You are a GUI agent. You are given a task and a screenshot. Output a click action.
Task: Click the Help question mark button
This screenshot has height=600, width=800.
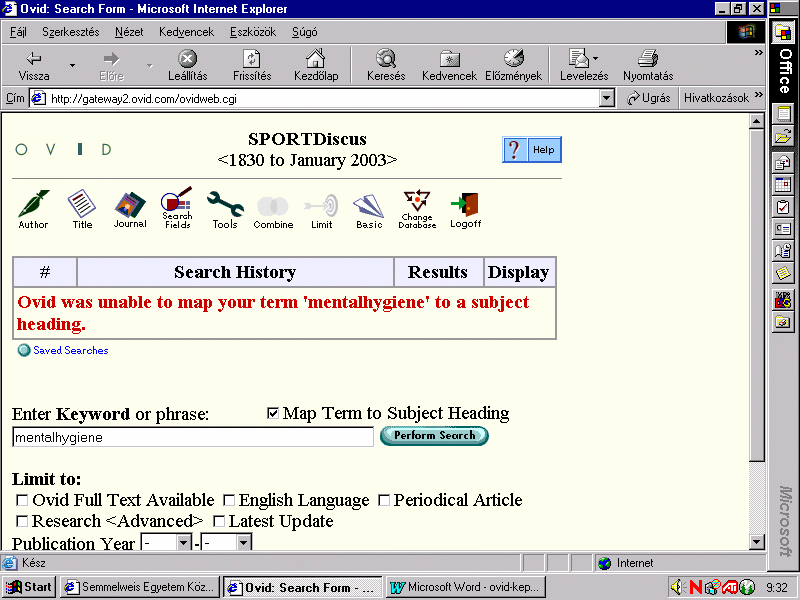(x=532, y=149)
